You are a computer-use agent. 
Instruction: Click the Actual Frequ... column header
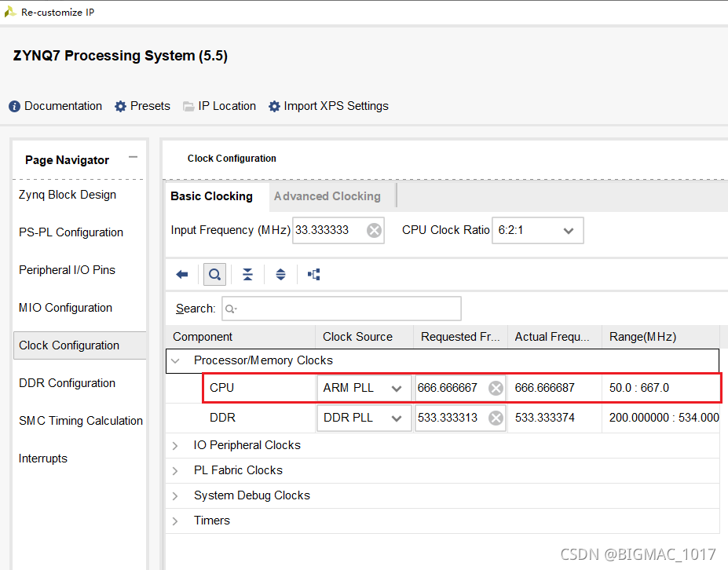554,337
